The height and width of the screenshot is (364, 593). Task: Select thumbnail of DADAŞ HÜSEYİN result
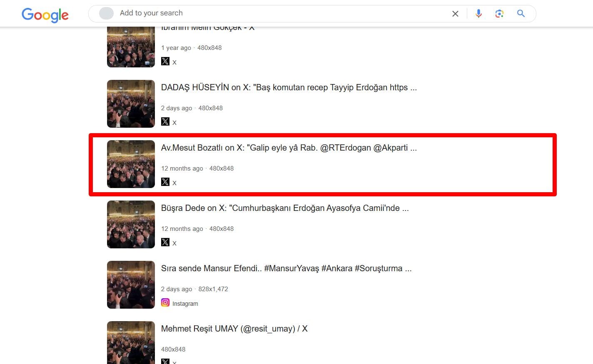(131, 104)
